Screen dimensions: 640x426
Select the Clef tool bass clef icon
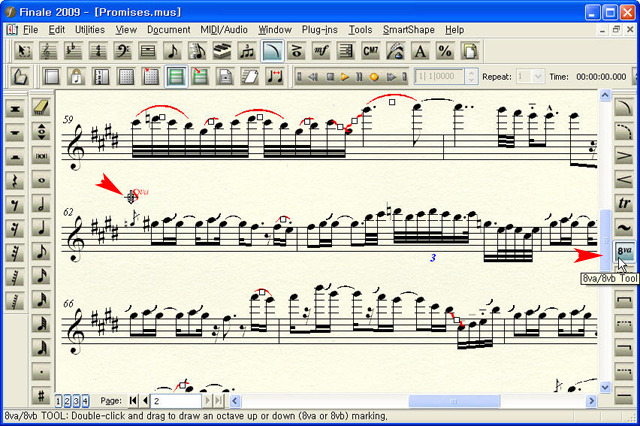[x=122, y=51]
